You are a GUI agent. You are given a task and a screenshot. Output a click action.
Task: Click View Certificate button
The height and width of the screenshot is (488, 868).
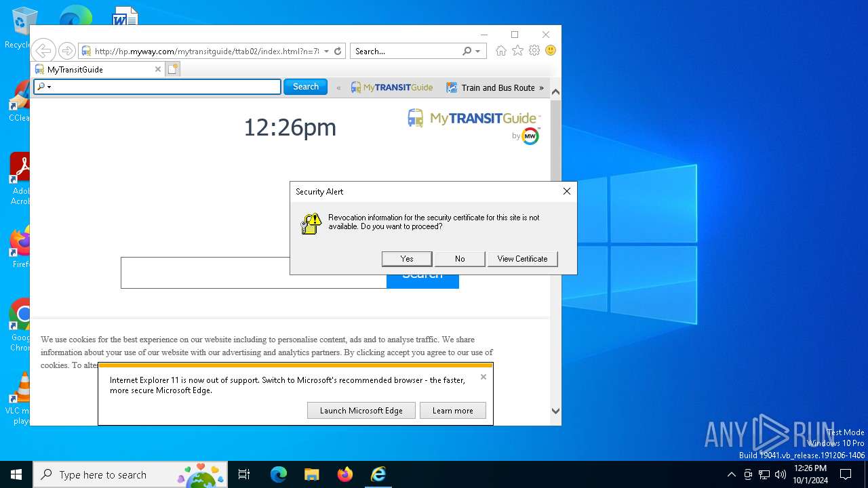(x=522, y=259)
